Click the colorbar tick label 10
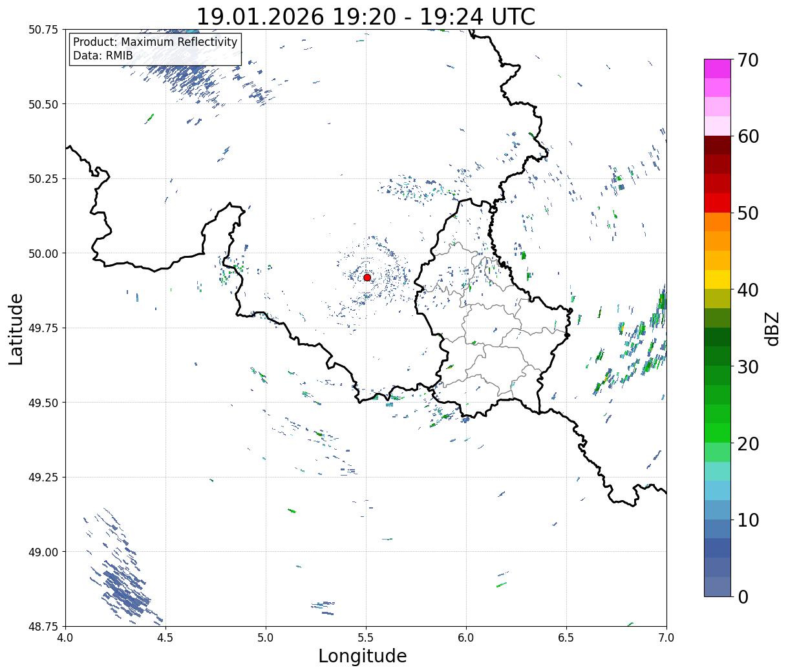The height and width of the screenshot is (672, 788). tap(749, 520)
